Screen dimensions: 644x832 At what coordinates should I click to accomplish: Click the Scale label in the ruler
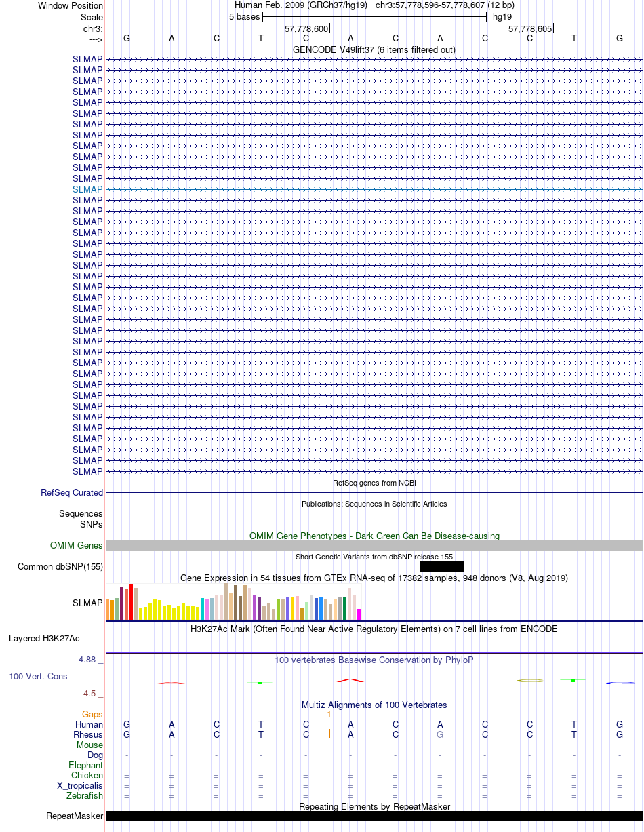tap(92, 17)
